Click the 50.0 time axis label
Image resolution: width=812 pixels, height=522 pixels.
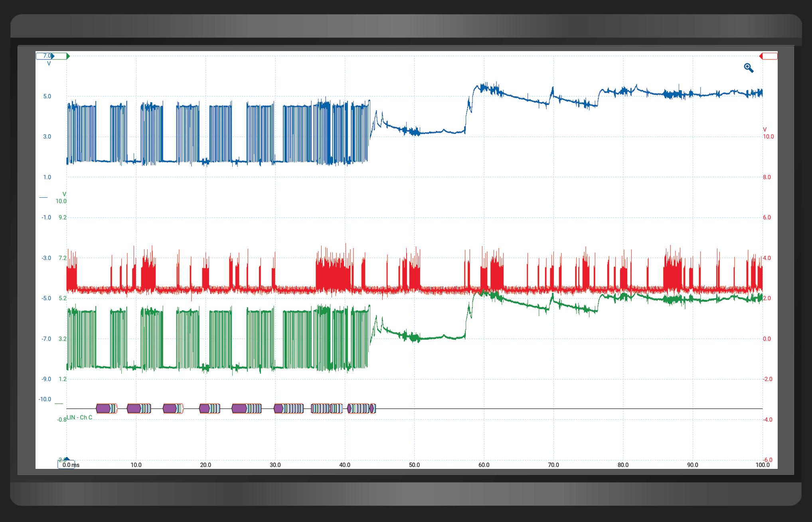point(414,465)
